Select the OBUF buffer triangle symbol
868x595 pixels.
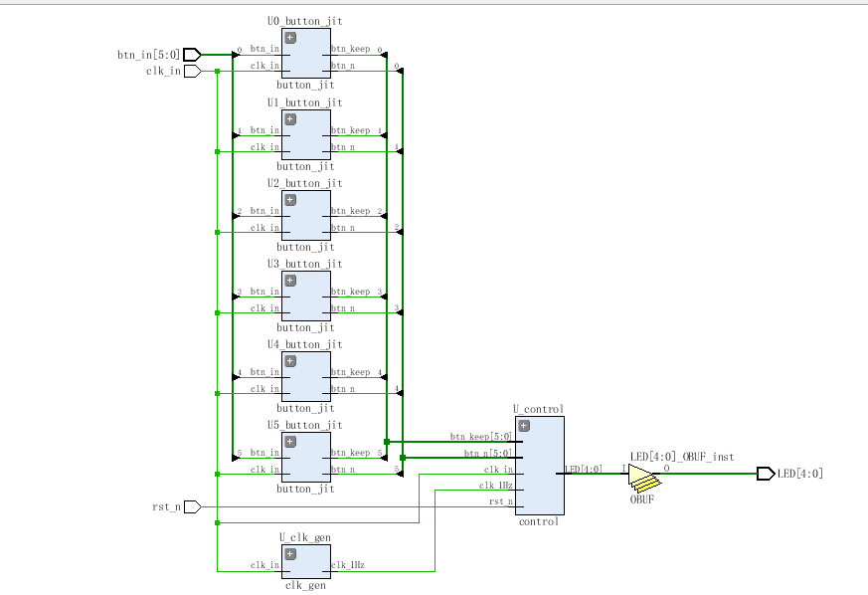[x=642, y=477]
